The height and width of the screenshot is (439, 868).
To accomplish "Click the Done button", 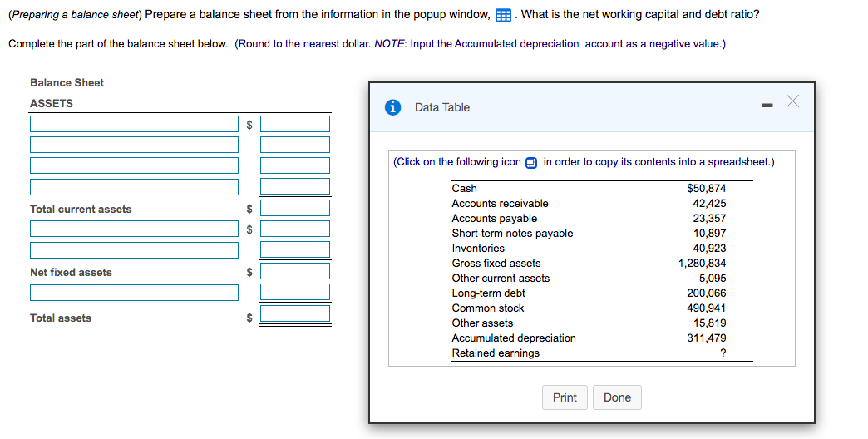I will point(617,397).
